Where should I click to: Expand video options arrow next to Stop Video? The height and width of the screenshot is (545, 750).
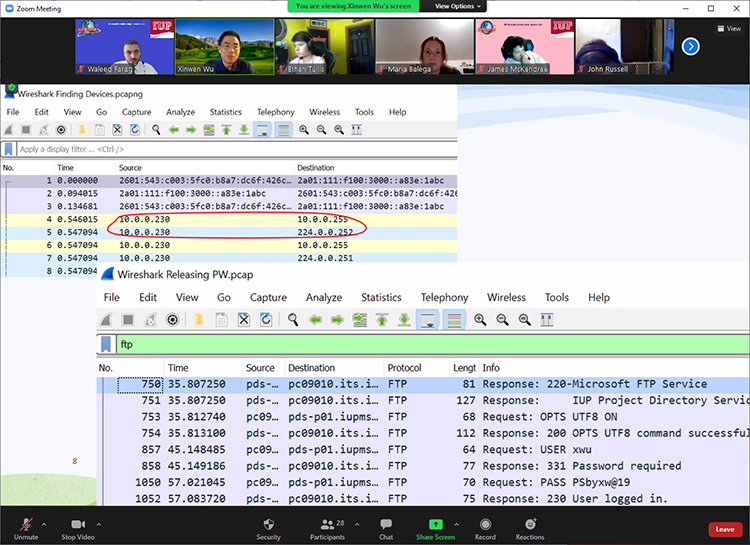tap(99, 524)
